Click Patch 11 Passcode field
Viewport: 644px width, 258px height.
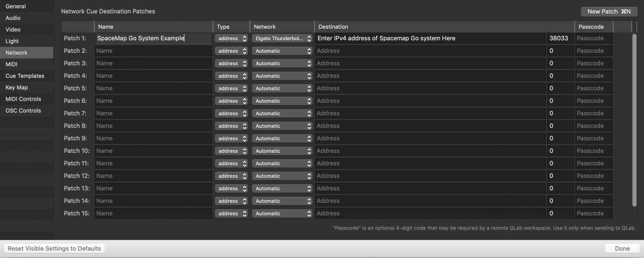[594, 163]
